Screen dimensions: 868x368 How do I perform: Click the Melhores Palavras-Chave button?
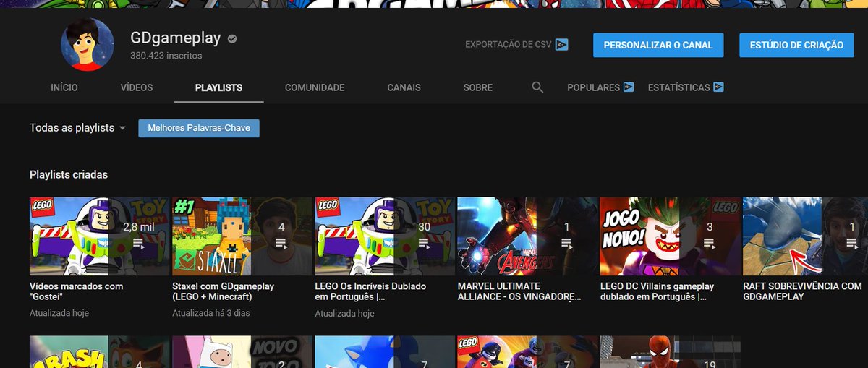(199, 128)
